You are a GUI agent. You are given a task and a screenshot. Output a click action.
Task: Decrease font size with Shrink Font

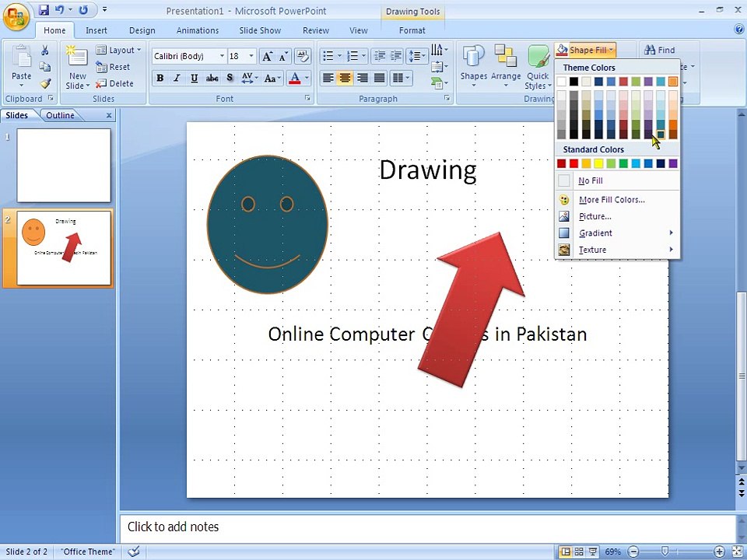click(283, 56)
